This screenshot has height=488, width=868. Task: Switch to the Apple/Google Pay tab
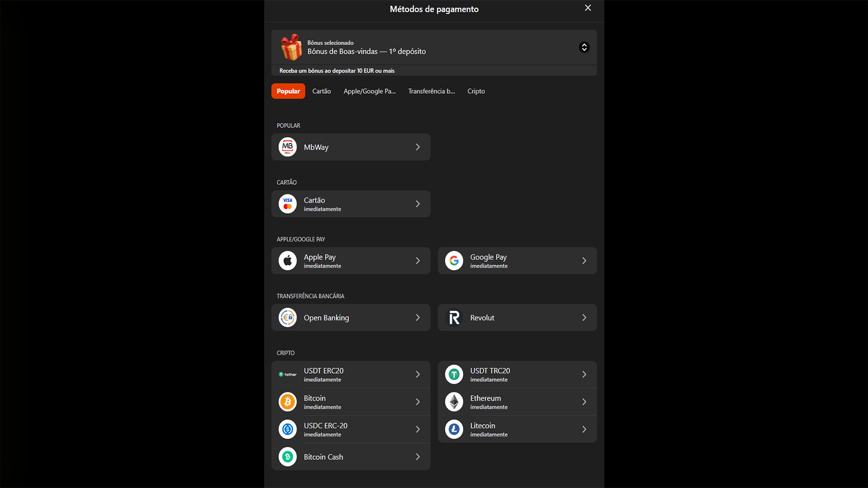(369, 91)
